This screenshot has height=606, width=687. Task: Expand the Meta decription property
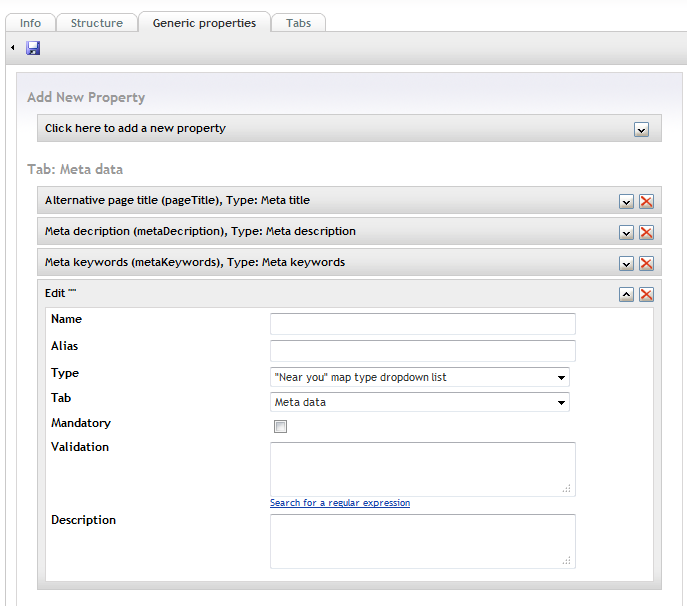[626, 233]
